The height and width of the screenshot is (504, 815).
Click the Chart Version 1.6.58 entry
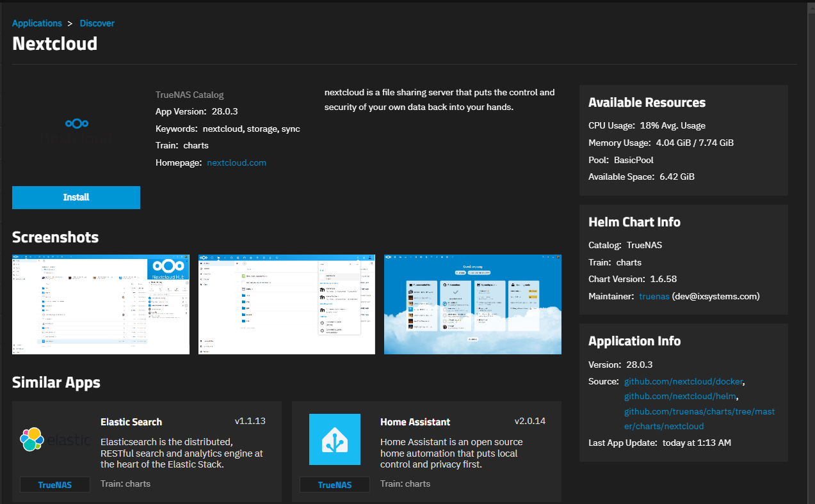coord(633,279)
